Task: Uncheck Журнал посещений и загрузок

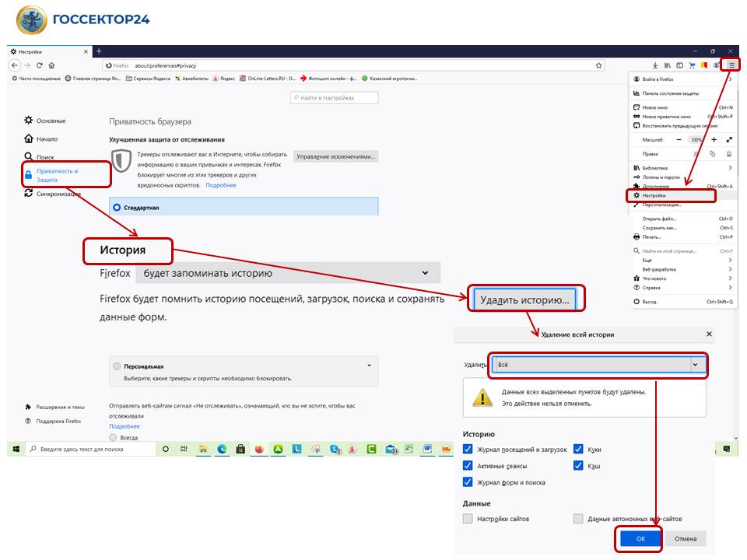Action: pyautogui.click(x=468, y=449)
